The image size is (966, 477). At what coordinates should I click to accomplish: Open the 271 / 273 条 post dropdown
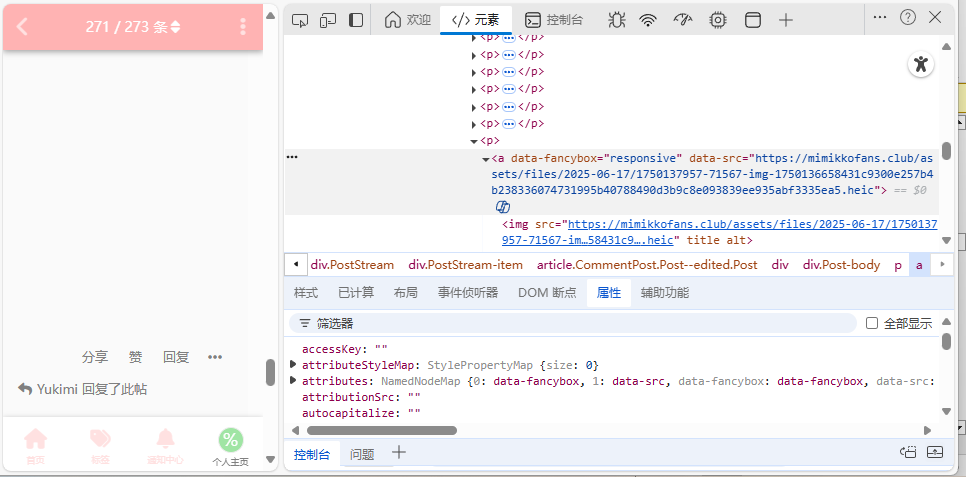(133, 27)
